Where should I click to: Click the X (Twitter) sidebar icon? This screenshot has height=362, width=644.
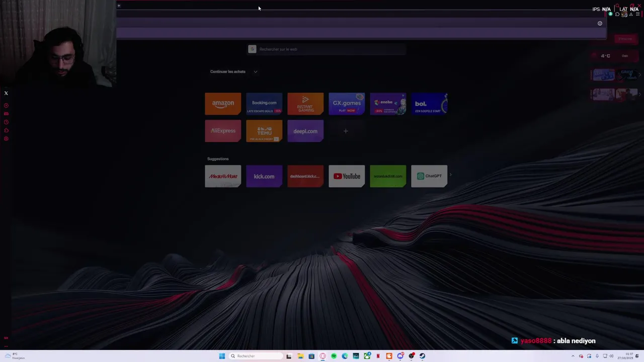click(6, 93)
